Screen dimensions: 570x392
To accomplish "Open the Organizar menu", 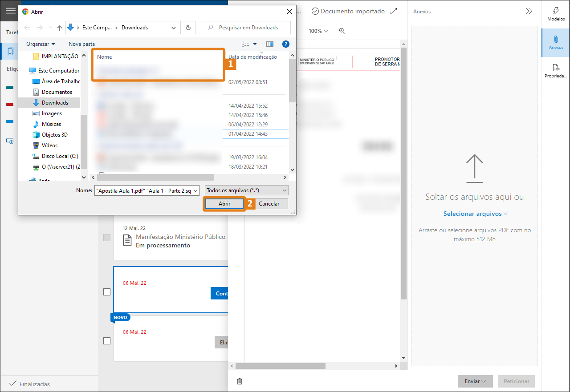I will coord(40,44).
